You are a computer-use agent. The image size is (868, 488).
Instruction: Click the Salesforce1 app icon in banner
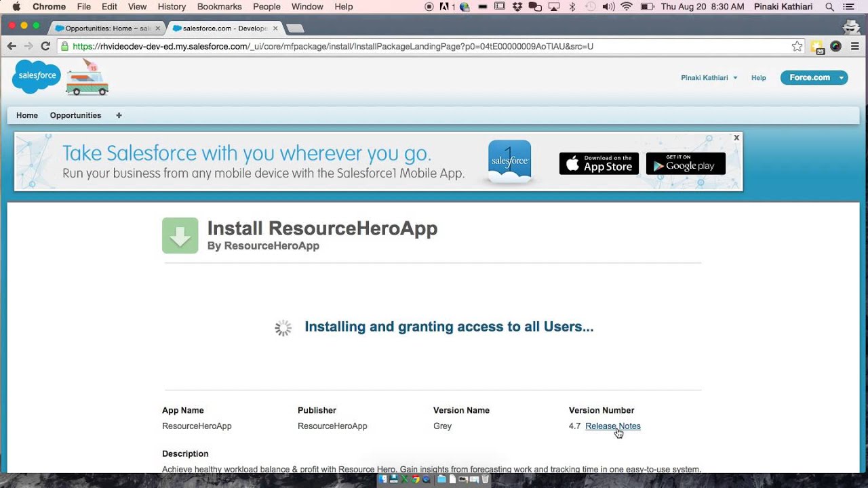(x=509, y=162)
